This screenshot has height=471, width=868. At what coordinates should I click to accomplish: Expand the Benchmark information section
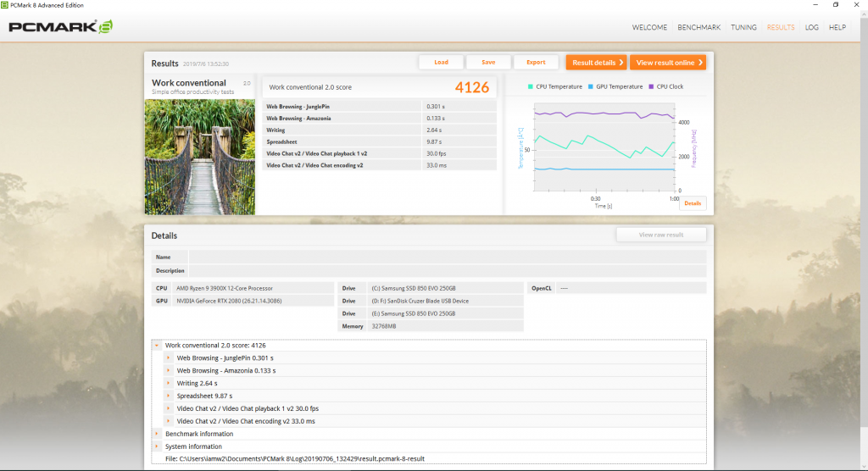tap(157, 434)
